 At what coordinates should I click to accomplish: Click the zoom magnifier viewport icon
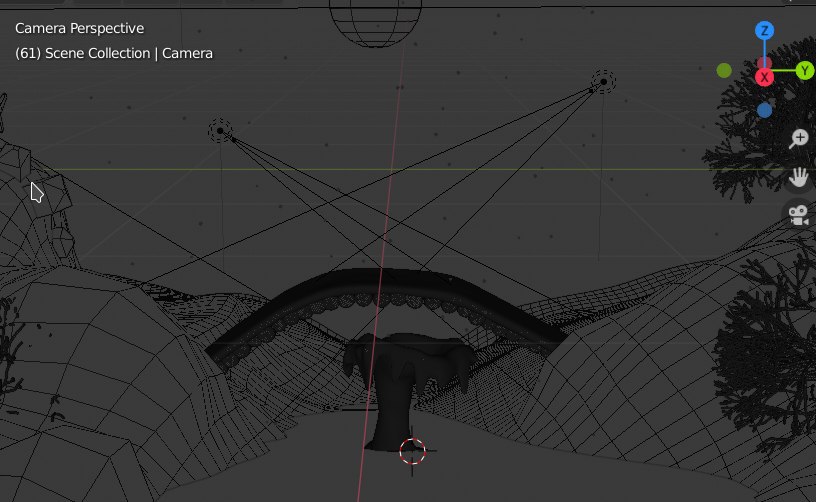798,138
